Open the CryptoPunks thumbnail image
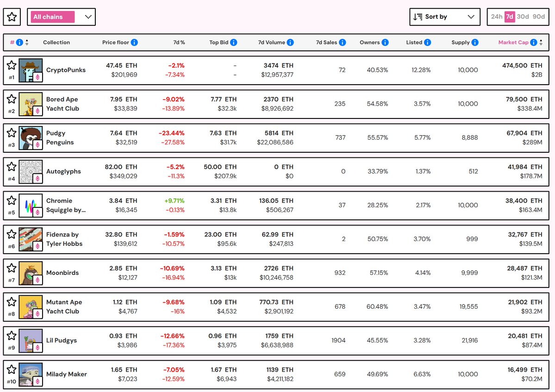Viewport: 555px width, 392px height. [31, 70]
